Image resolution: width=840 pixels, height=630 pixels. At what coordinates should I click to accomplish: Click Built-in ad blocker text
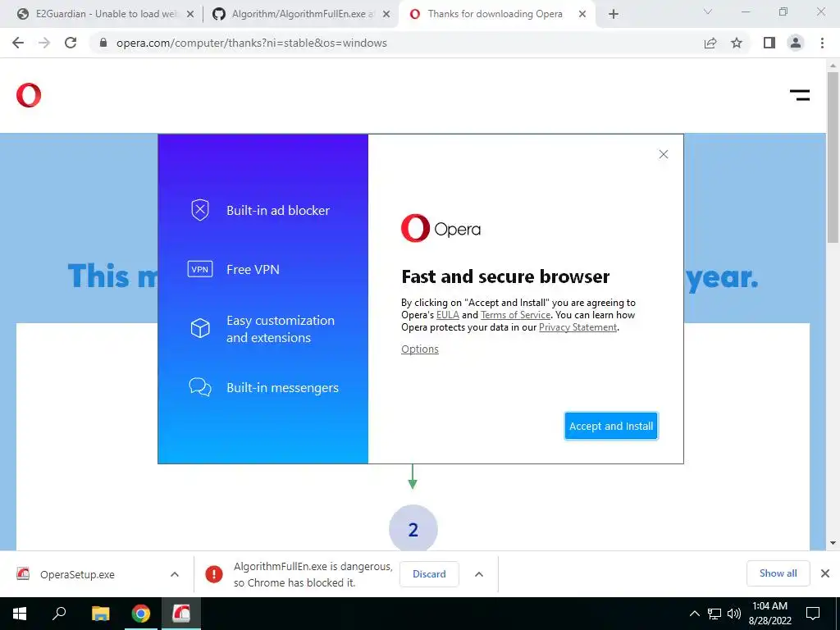(x=278, y=211)
